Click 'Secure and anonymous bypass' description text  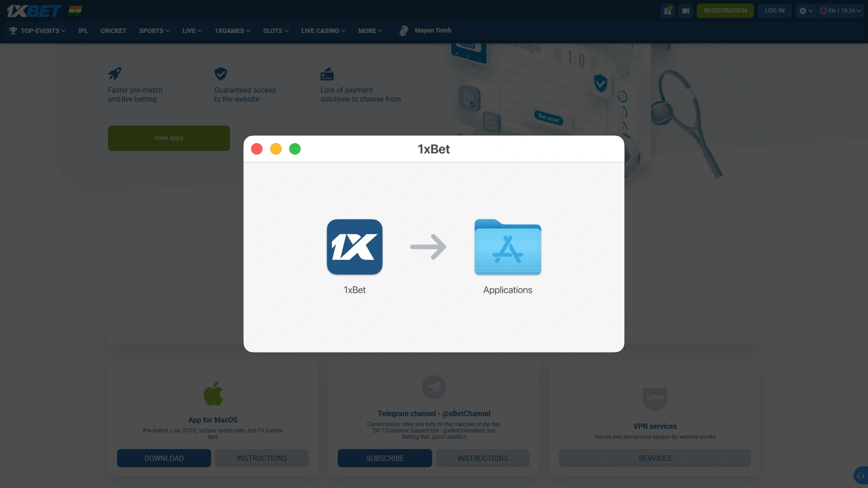coord(655,437)
